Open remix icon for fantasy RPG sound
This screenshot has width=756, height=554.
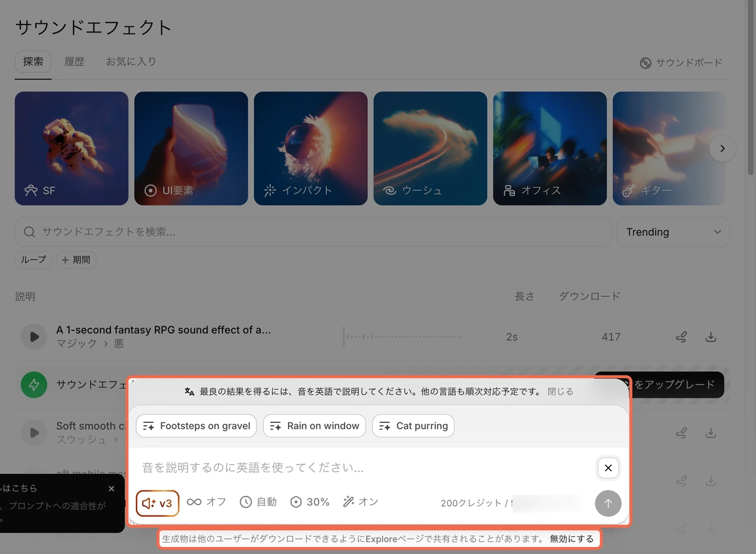point(681,337)
